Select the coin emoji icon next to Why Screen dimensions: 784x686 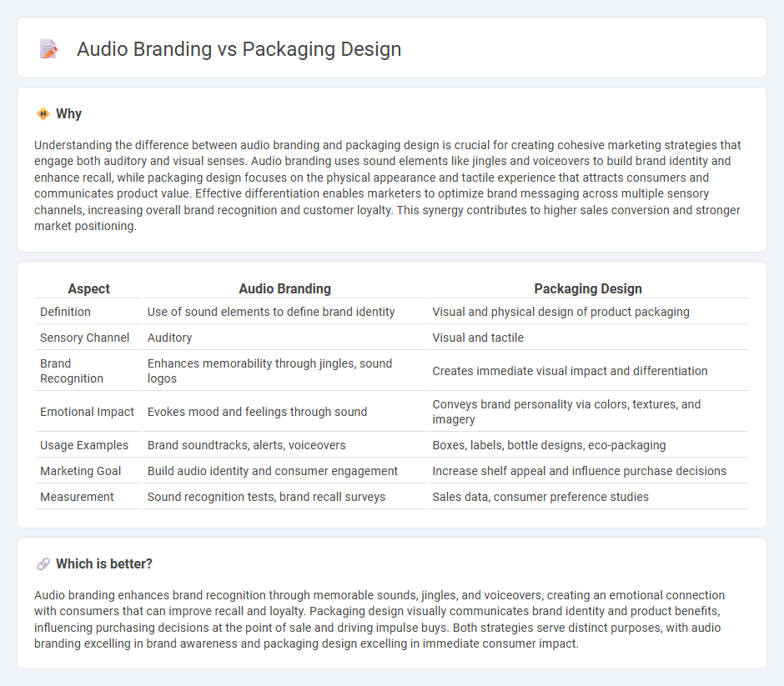(41, 113)
